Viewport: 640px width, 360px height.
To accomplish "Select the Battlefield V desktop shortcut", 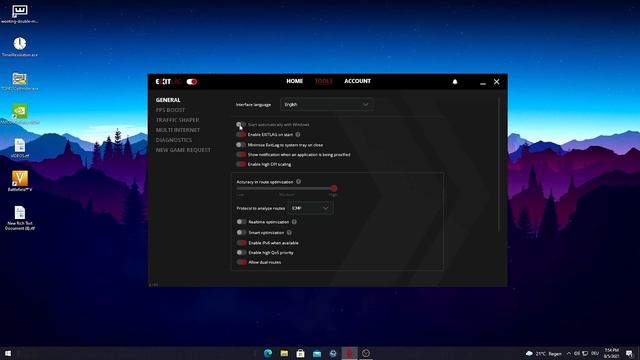I will [x=20, y=181].
